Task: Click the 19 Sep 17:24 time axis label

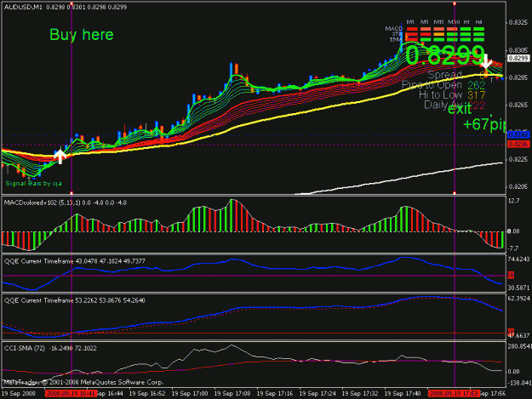Action: click(x=317, y=394)
